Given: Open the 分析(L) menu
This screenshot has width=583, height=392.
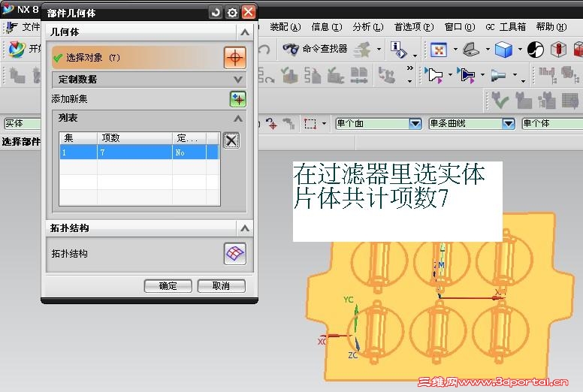Looking at the screenshot, I should tap(367, 27).
